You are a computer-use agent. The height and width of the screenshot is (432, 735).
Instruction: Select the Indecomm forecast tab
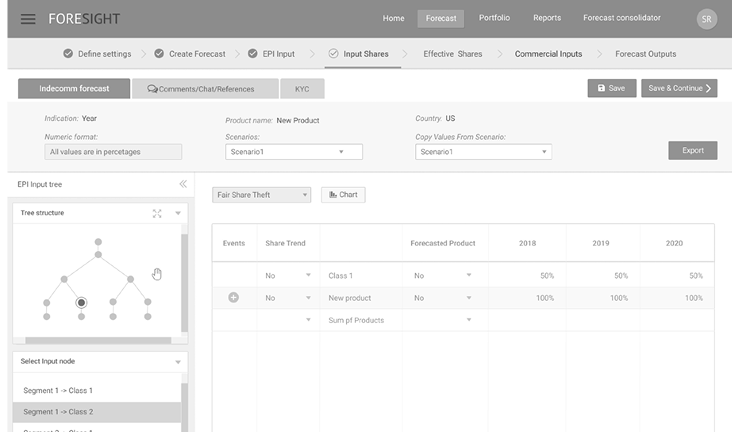click(74, 89)
